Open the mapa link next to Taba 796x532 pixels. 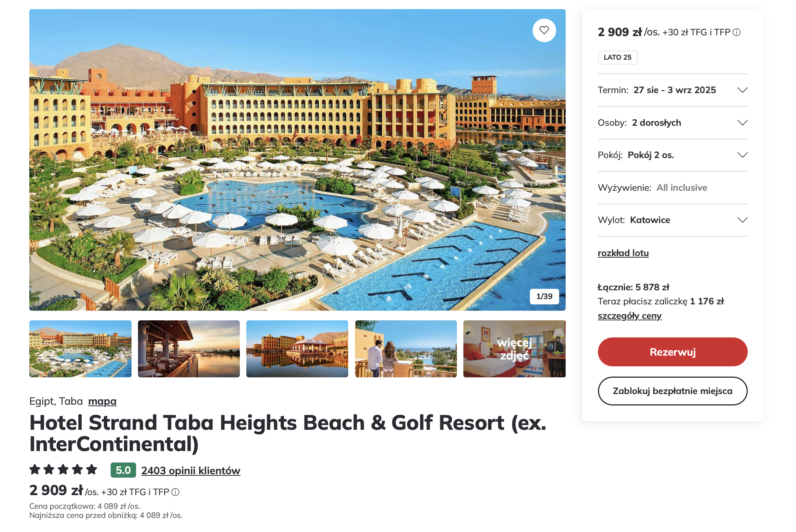pos(102,401)
